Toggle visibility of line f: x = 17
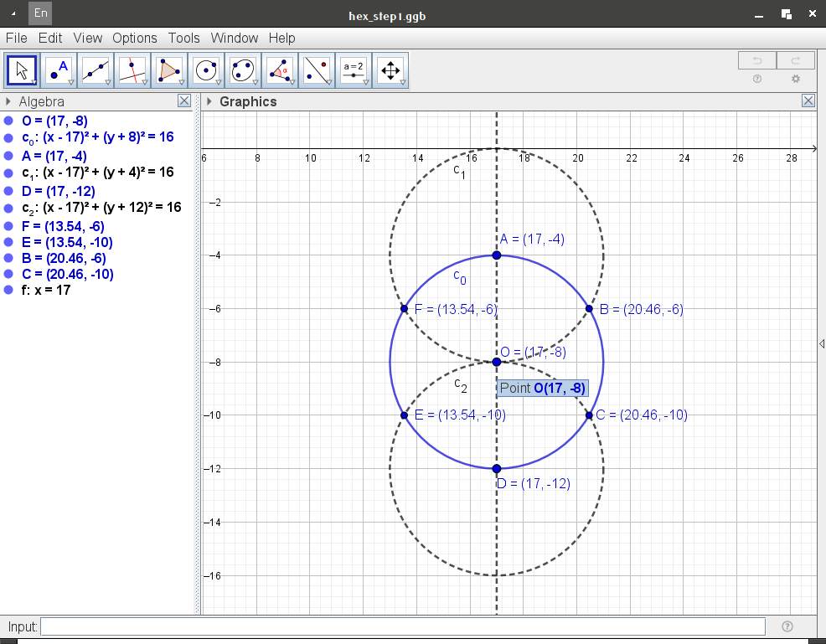Screen dimensions: 826x644 tap(8, 291)
